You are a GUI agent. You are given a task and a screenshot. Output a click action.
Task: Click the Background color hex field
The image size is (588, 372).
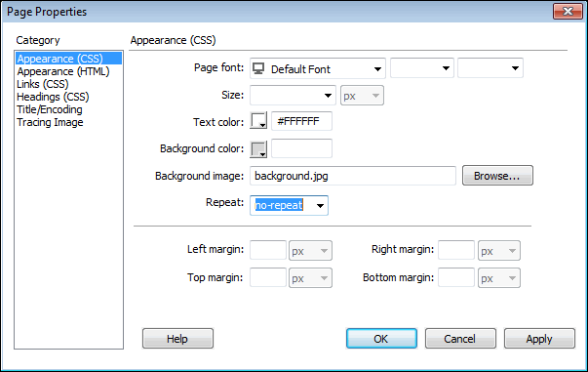301,148
